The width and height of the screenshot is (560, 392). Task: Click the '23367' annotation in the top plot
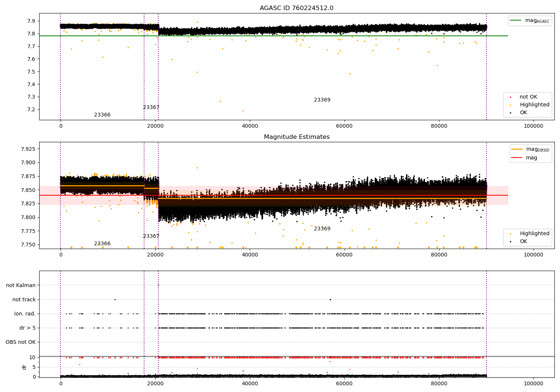coord(151,108)
